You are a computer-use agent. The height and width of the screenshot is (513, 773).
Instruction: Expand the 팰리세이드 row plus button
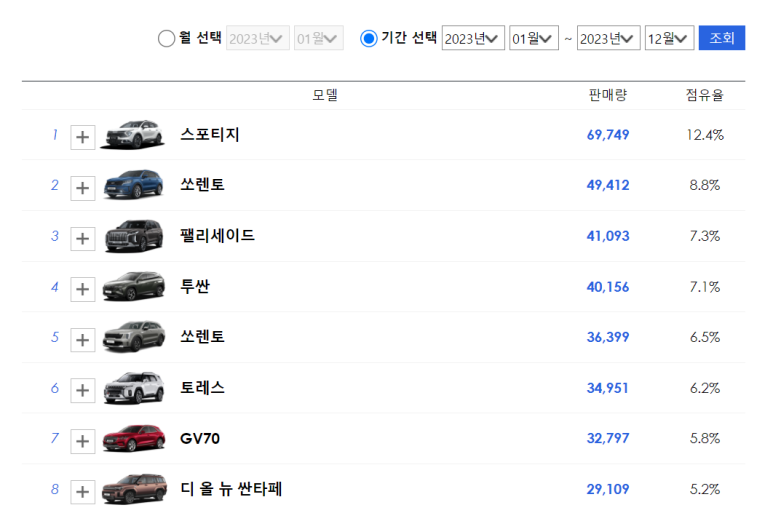click(83, 239)
